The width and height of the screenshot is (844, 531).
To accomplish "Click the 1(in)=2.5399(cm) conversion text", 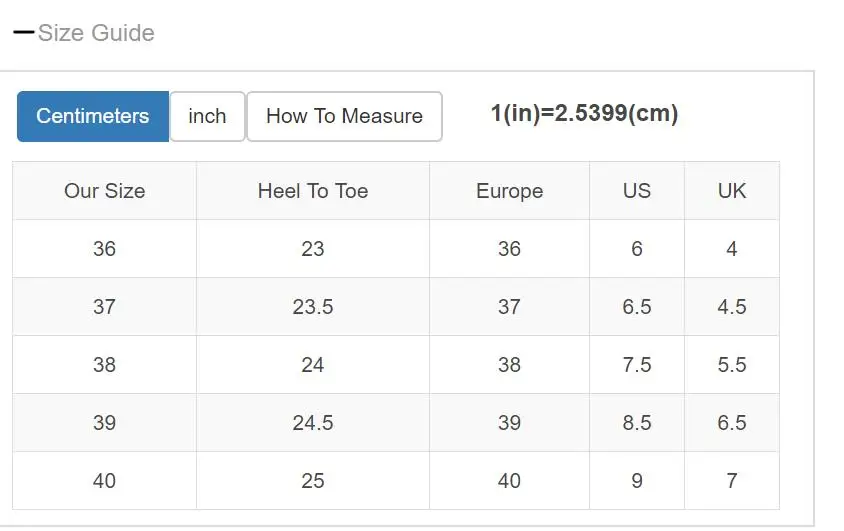I will coord(584,113).
